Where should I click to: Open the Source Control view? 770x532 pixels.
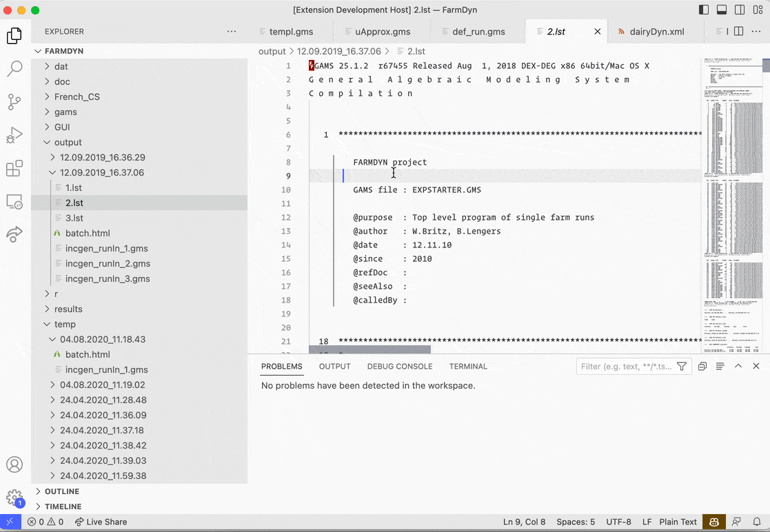[14, 102]
